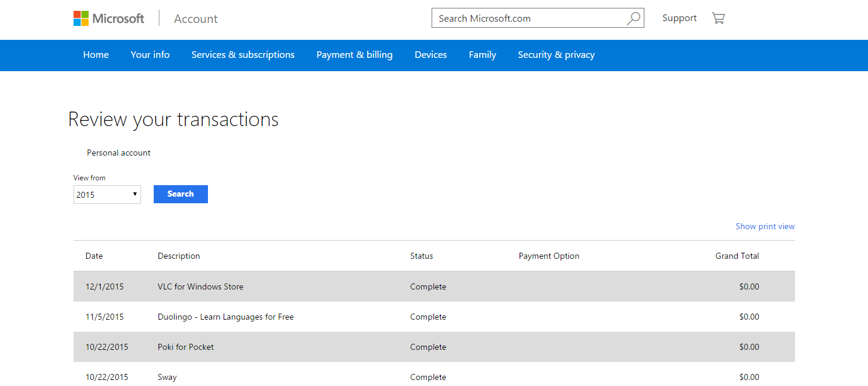Click $0.00 total in Poki row

(x=749, y=347)
